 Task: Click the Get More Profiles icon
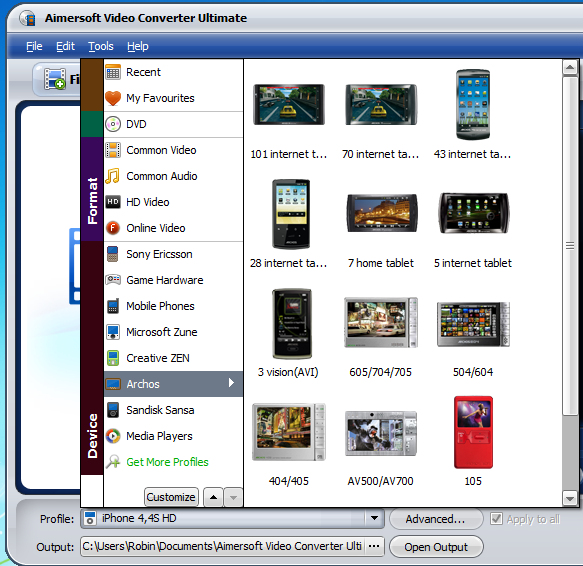(113, 462)
